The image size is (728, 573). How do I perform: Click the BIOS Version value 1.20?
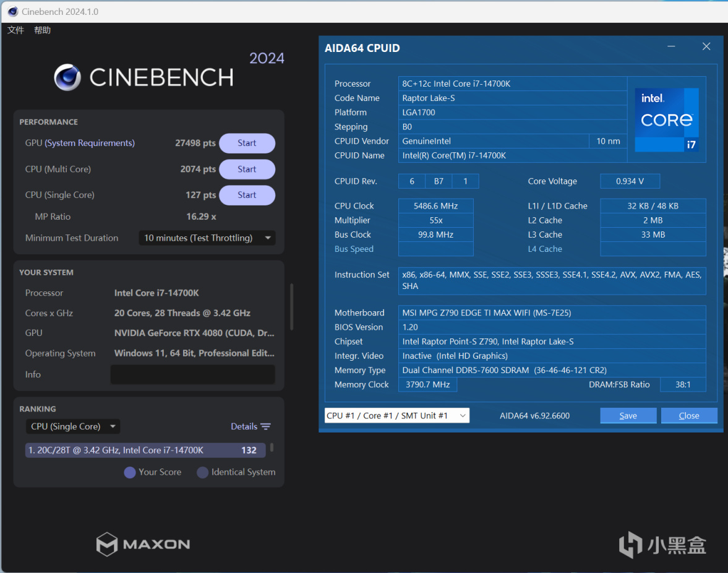pyautogui.click(x=552, y=327)
